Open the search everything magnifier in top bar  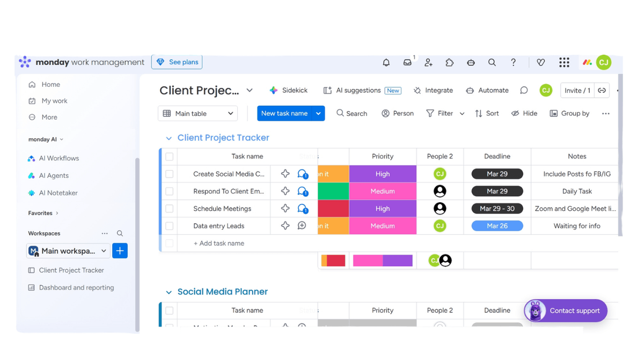click(492, 62)
